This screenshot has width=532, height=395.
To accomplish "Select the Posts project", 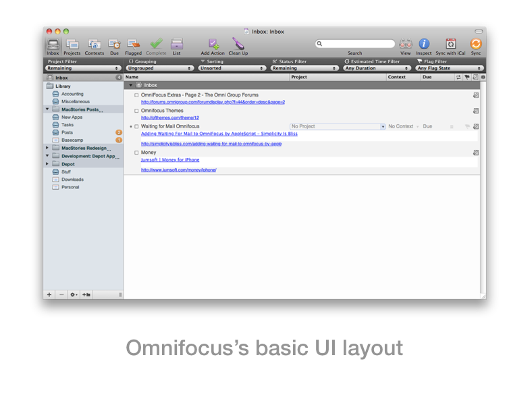I will [x=68, y=132].
